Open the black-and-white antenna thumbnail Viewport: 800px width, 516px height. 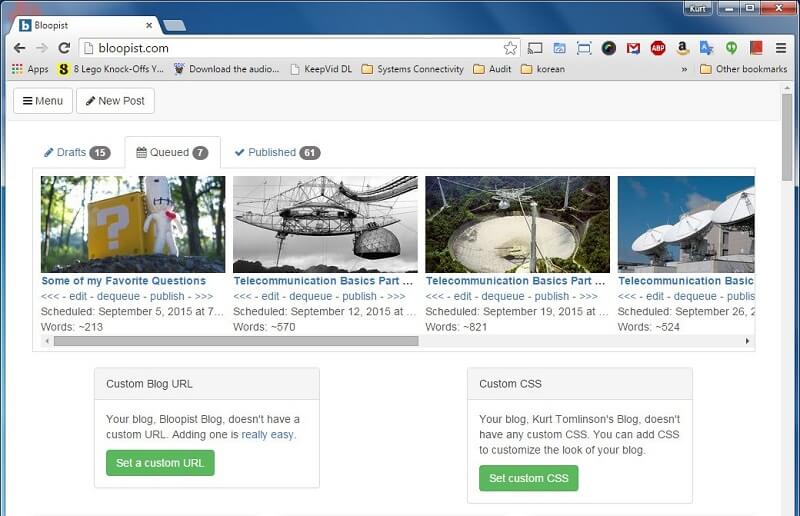tap(325, 224)
